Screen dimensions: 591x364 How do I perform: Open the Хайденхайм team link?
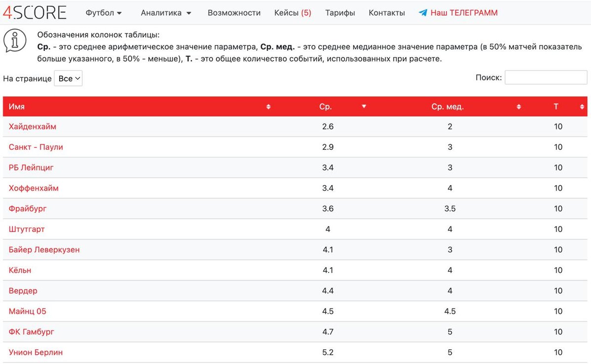click(33, 127)
